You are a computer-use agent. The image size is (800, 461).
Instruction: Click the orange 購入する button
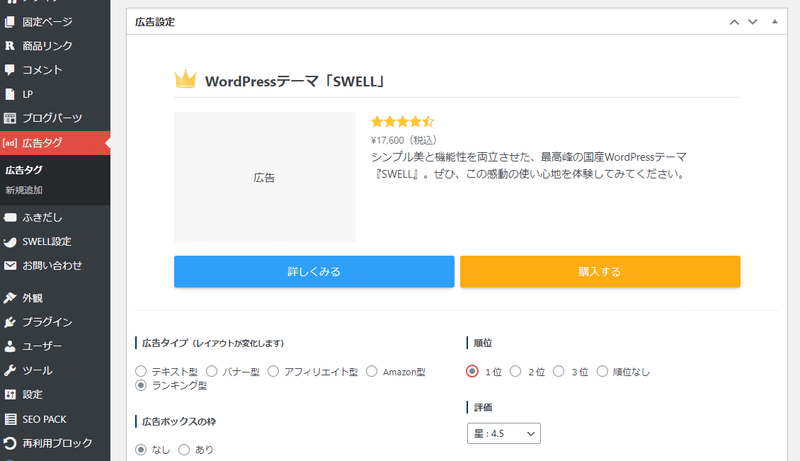600,272
